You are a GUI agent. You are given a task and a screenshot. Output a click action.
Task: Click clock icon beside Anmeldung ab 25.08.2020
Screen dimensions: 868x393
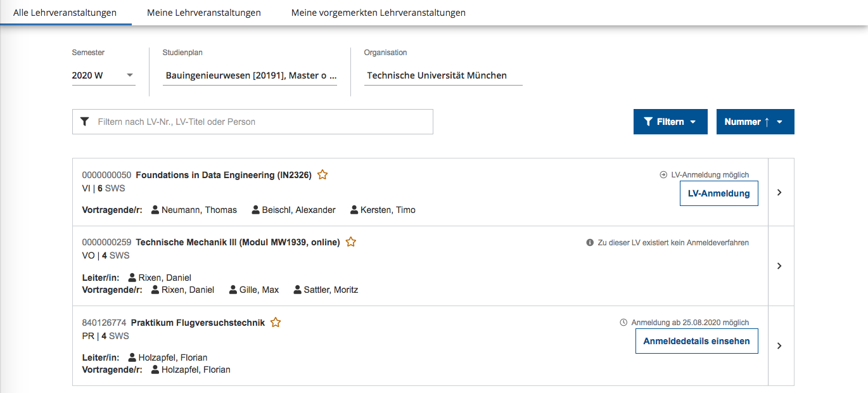click(623, 322)
